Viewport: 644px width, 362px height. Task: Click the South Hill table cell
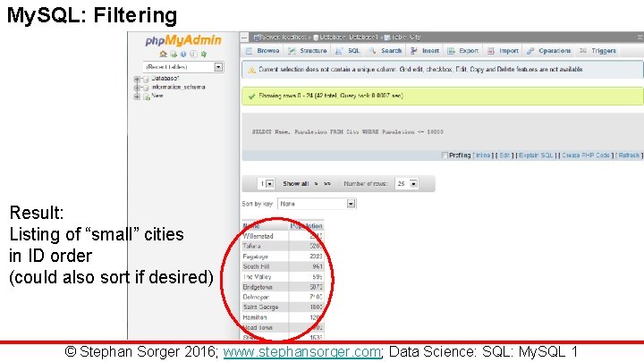(x=265, y=266)
